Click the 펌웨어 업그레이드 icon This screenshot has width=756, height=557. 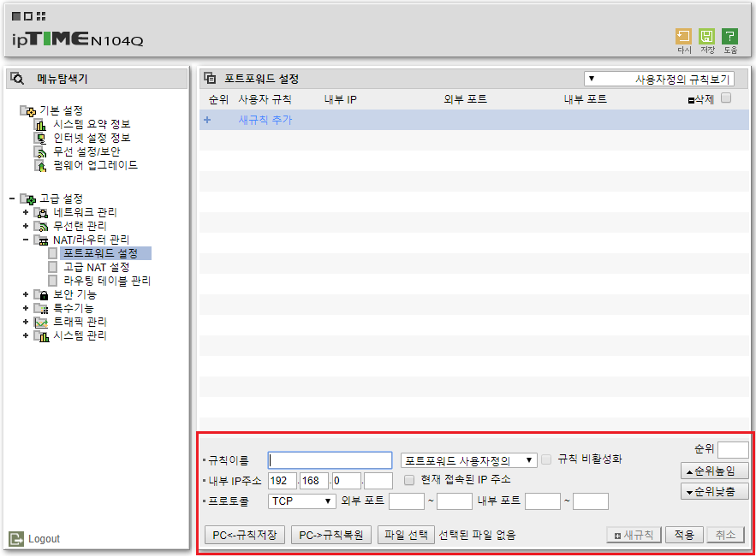(x=40, y=166)
